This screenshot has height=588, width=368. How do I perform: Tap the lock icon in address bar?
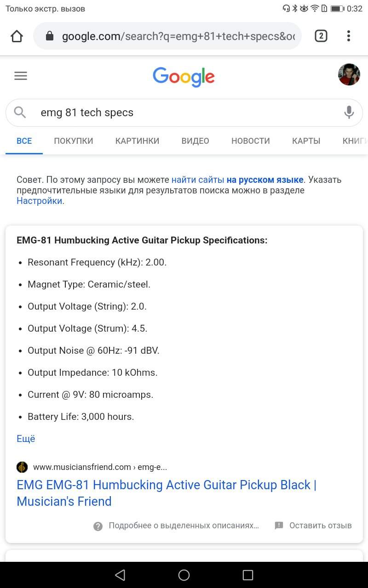(x=50, y=36)
